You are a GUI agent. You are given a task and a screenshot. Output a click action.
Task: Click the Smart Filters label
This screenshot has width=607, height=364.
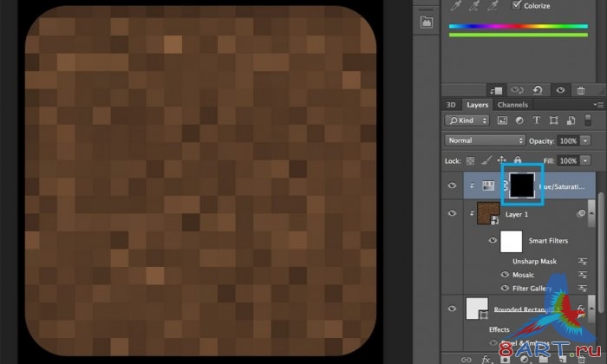(548, 241)
